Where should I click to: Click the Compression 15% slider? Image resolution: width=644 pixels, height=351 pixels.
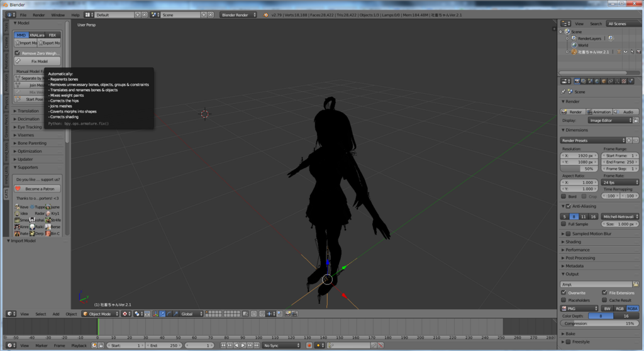point(599,323)
